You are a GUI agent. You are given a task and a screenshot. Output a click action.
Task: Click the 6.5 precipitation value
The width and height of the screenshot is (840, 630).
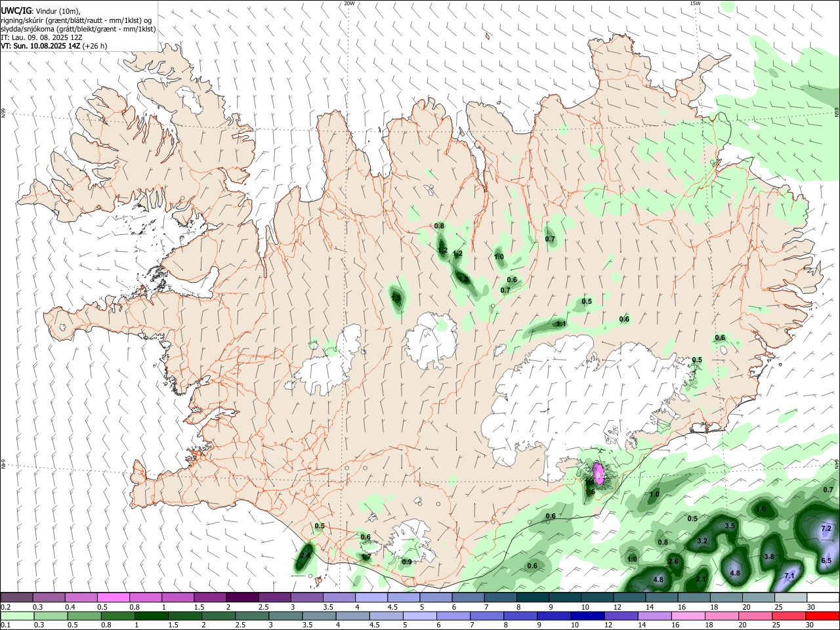point(826,561)
